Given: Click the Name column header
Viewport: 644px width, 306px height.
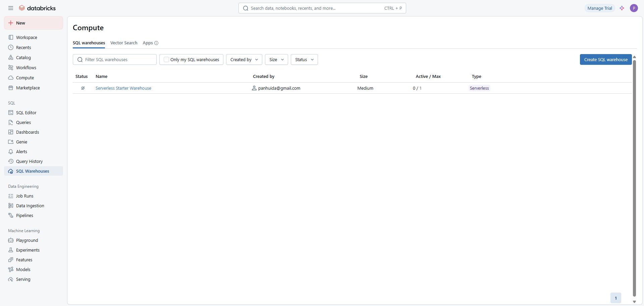Looking at the screenshot, I should (x=102, y=77).
